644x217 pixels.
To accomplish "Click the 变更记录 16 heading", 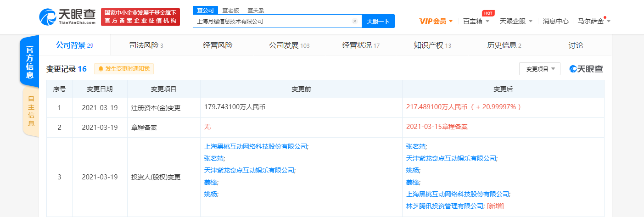I will (x=67, y=69).
